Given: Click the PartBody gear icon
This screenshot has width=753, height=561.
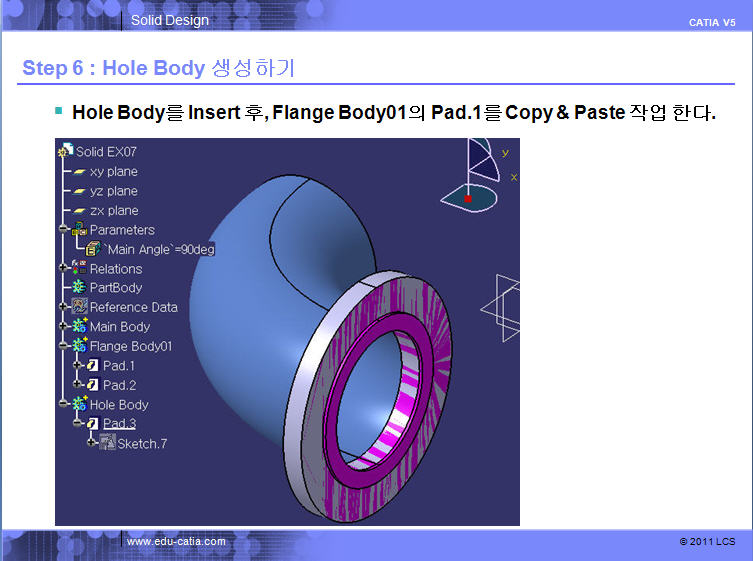Looking at the screenshot, I should point(79,287).
